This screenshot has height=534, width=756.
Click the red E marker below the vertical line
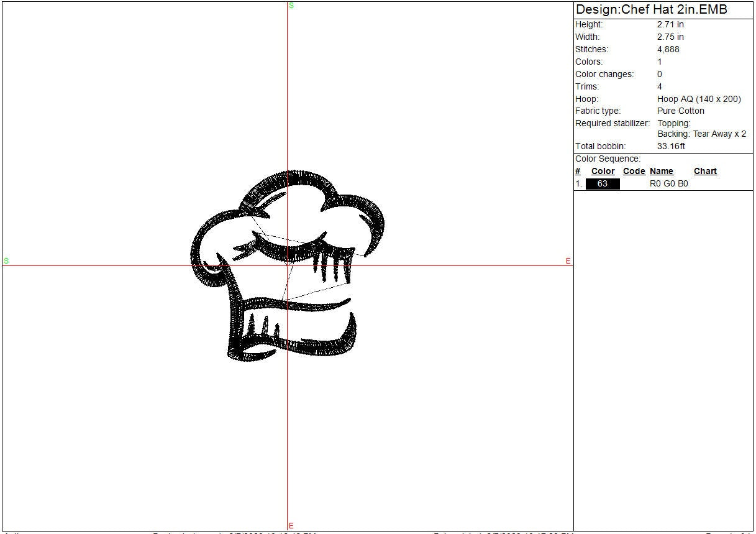tap(291, 526)
